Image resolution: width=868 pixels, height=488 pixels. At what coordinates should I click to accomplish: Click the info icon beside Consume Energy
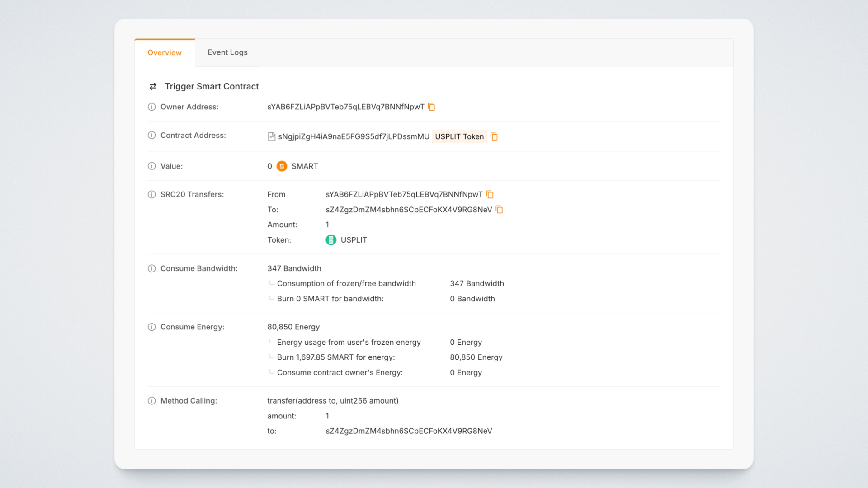(x=152, y=327)
